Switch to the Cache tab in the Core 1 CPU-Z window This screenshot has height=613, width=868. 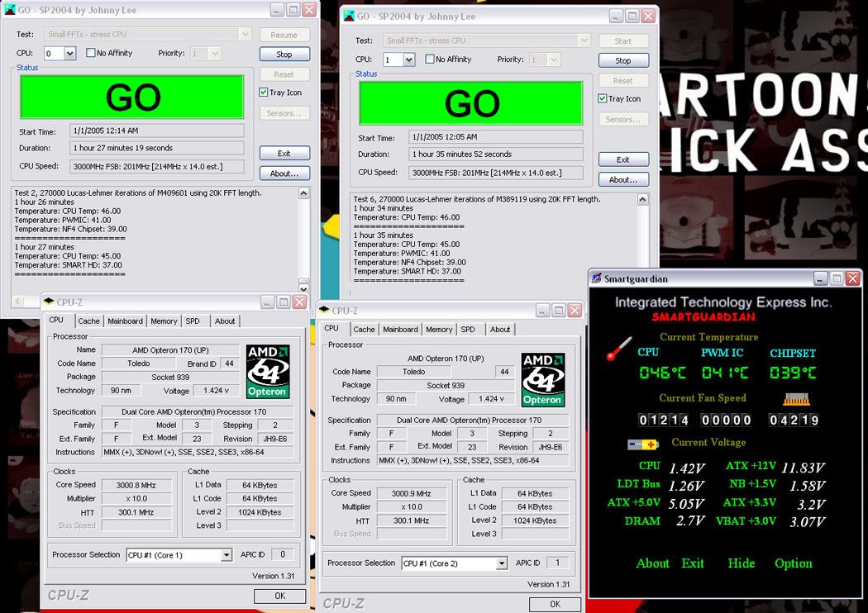[88, 321]
